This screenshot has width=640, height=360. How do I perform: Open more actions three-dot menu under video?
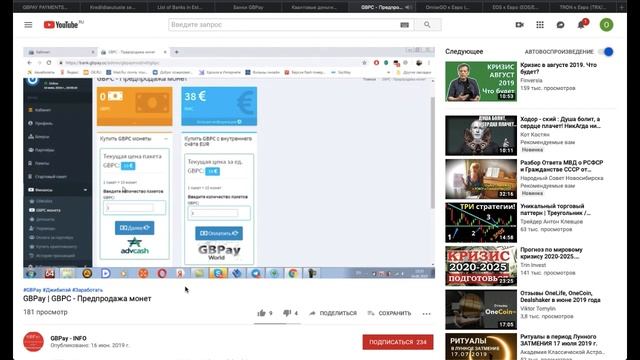coord(427,313)
